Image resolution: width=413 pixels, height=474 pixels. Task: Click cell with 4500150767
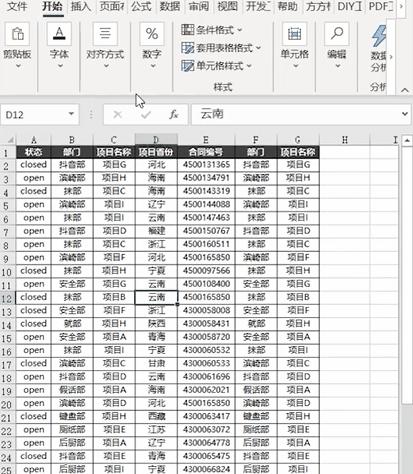click(206, 231)
